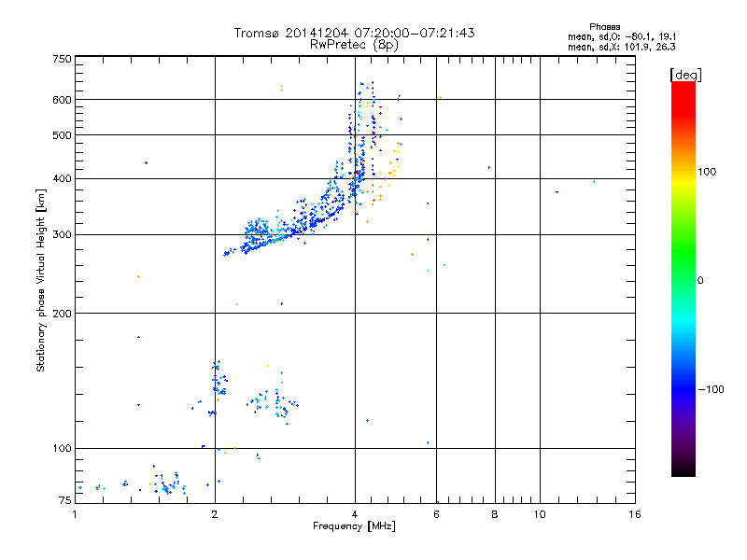Click the 'mean, sd,O: -80.1, 19.1' line
Image resolution: width=747 pixels, height=560 pixels.
click(622, 36)
